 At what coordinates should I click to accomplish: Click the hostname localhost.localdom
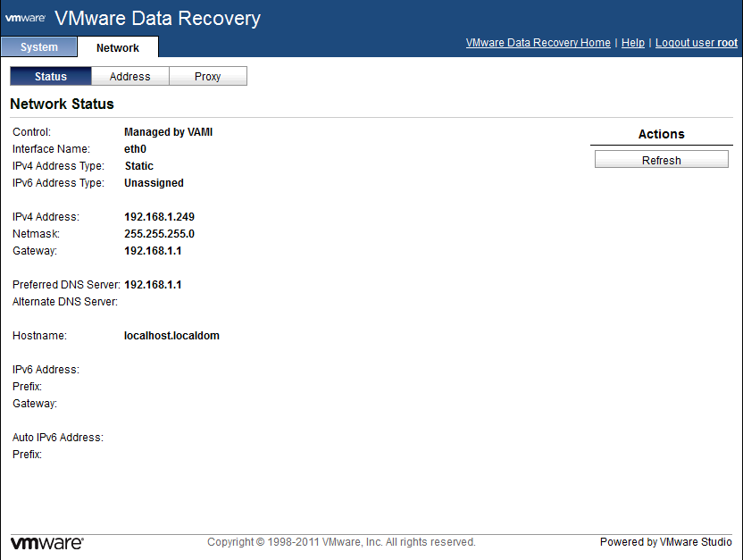tap(171, 335)
